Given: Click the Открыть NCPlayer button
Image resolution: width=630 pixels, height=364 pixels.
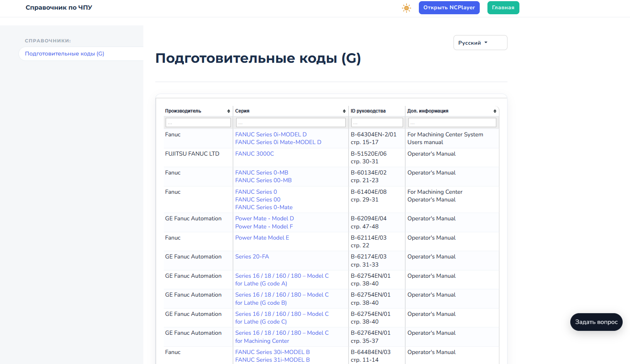Looking at the screenshot, I should tap(449, 8).
